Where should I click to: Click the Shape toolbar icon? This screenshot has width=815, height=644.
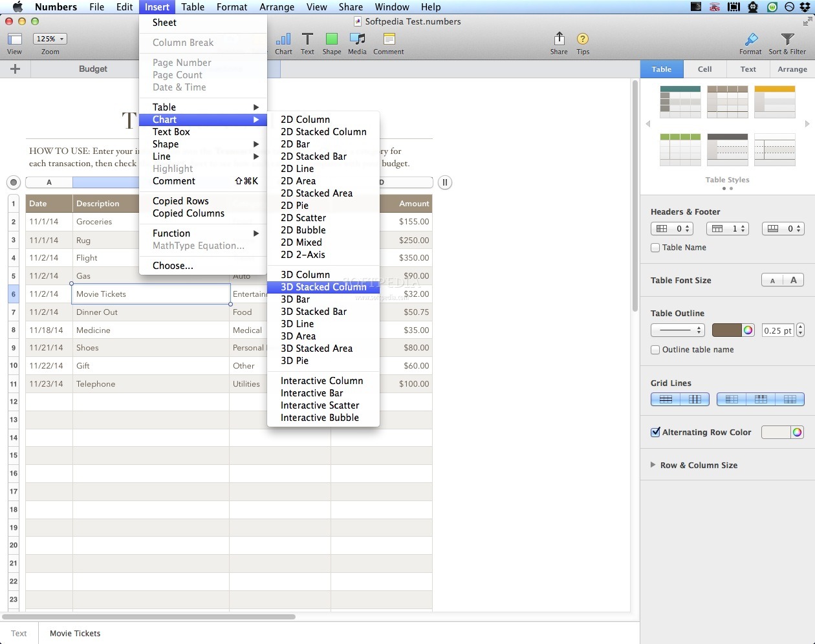tap(332, 43)
